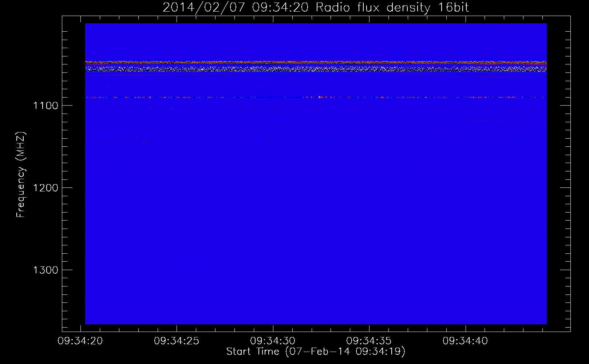The width and height of the screenshot is (589, 364).
Task: Click the '1300' frequency tick label
Action: (x=46, y=270)
